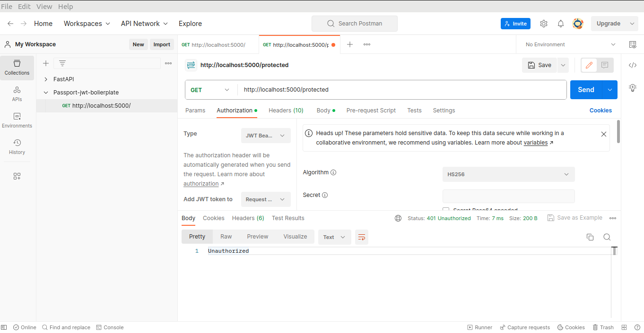Search within the response body
Screen dimensions: 644x333
pyautogui.click(x=607, y=237)
